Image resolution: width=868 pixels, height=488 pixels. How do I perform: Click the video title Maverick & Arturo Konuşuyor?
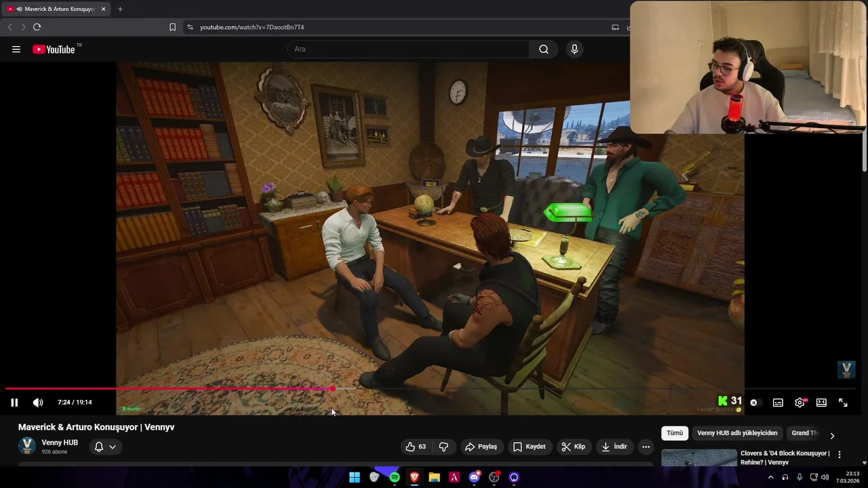(96, 427)
